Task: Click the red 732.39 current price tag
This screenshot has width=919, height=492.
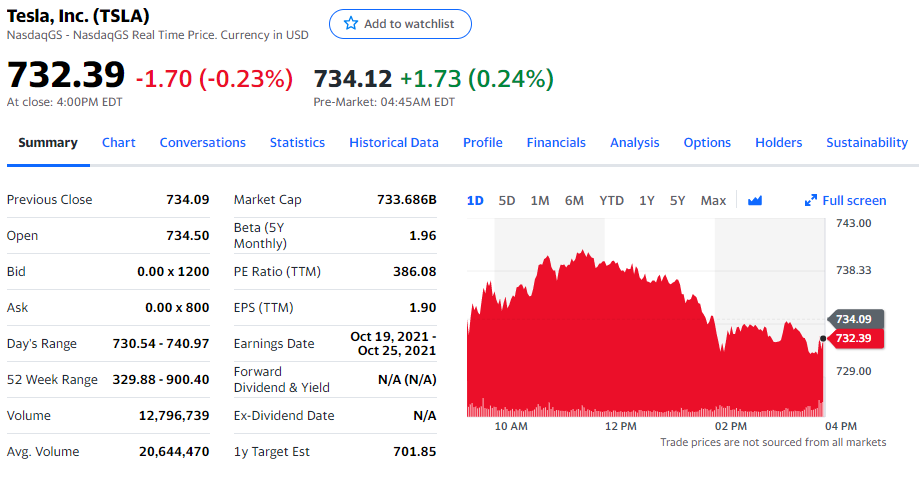Action: pos(855,338)
